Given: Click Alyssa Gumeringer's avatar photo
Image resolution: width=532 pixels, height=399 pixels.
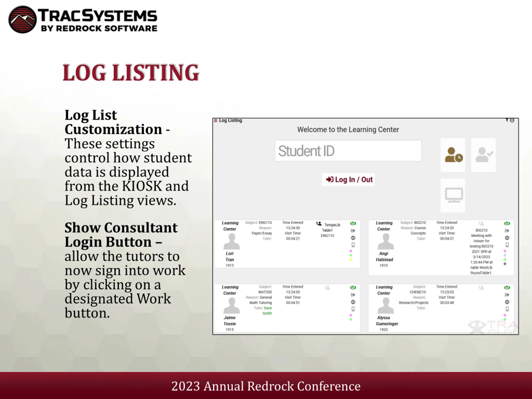Looking at the screenshot, I should pos(385,305).
